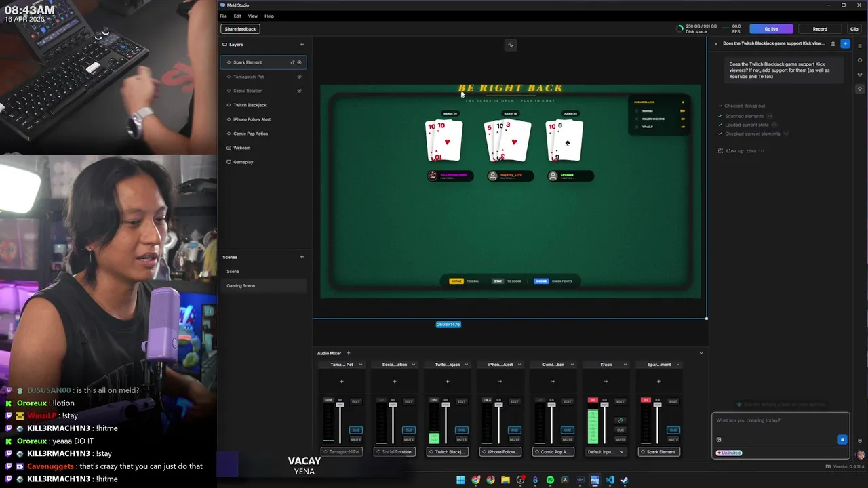Open the Default Input source dropdown
The height and width of the screenshot is (488, 868).
(x=606, y=451)
